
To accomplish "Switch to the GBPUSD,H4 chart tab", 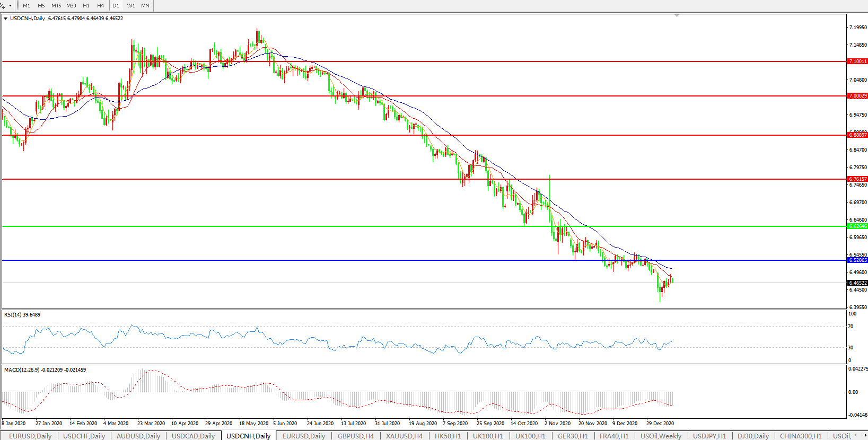I will 355,436.
